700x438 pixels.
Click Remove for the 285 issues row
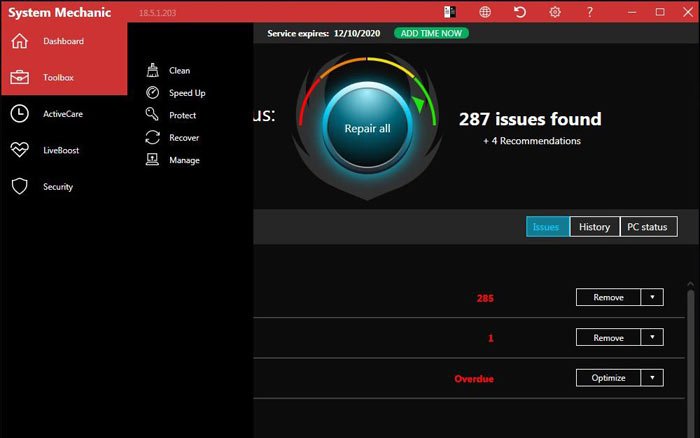pyautogui.click(x=608, y=297)
